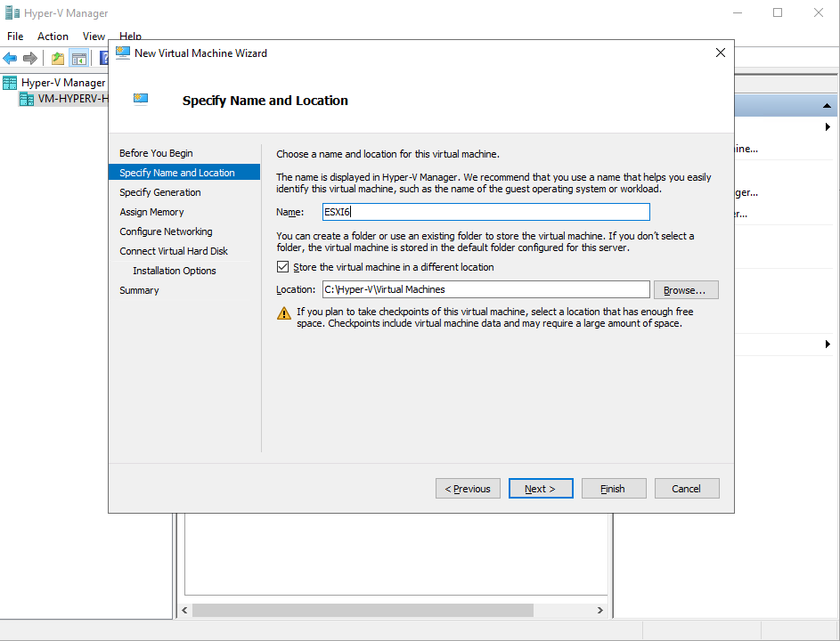
Task: Click the Finish button
Action: coord(614,489)
